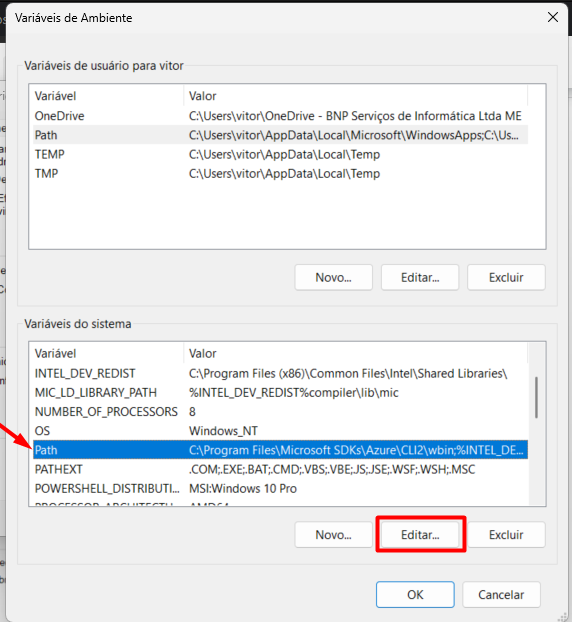572x622 pixels.
Task: Click Editar... under user variables
Action: (x=420, y=277)
